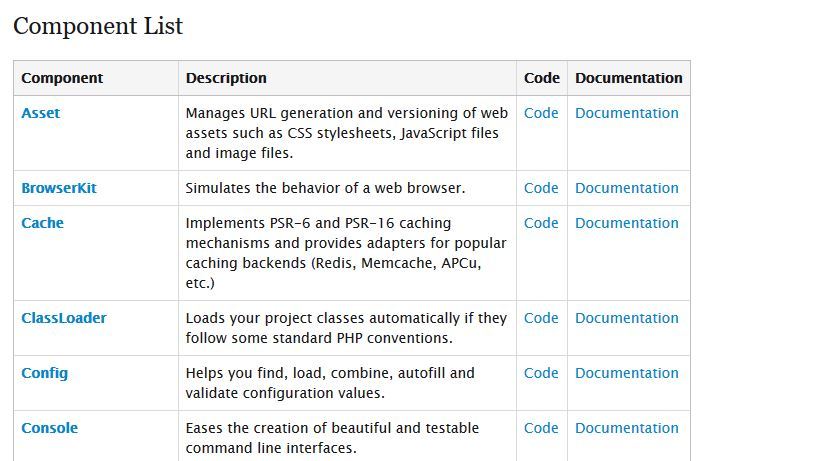View Code link in Cache row
The image size is (831, 461).
point(541,223)
